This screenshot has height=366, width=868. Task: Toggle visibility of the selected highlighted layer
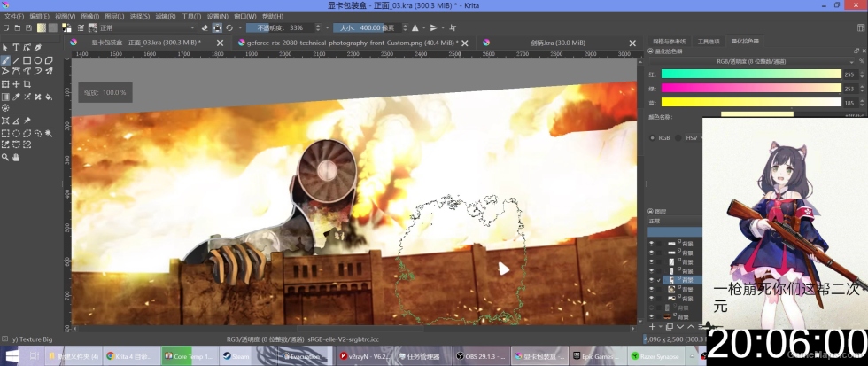tap(651, 280)
